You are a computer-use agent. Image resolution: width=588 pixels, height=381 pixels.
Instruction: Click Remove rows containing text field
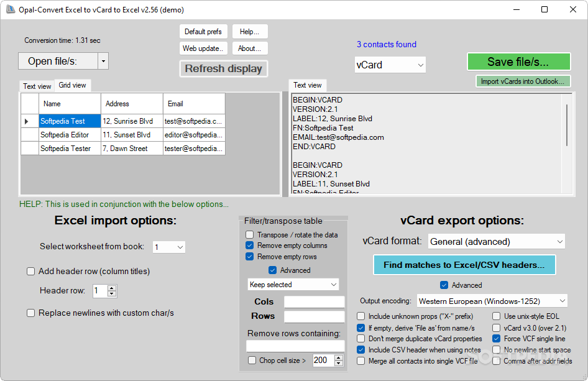coord(295,346)
